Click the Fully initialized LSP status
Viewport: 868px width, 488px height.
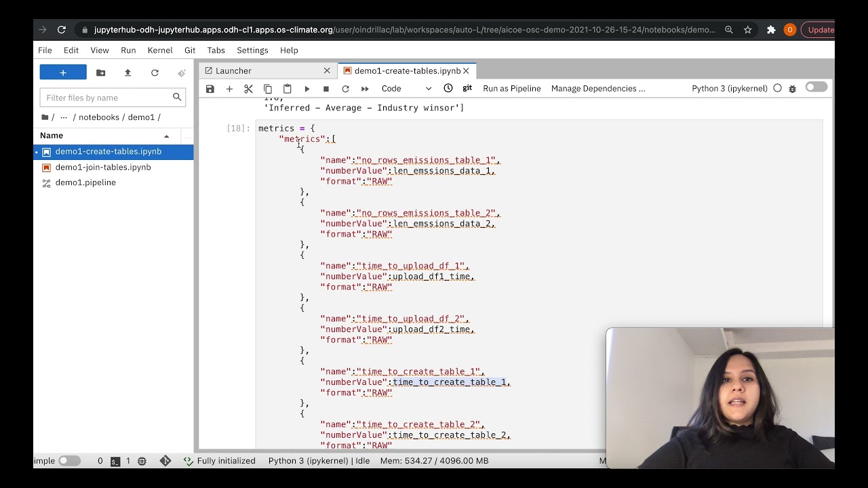pos(220,461)
